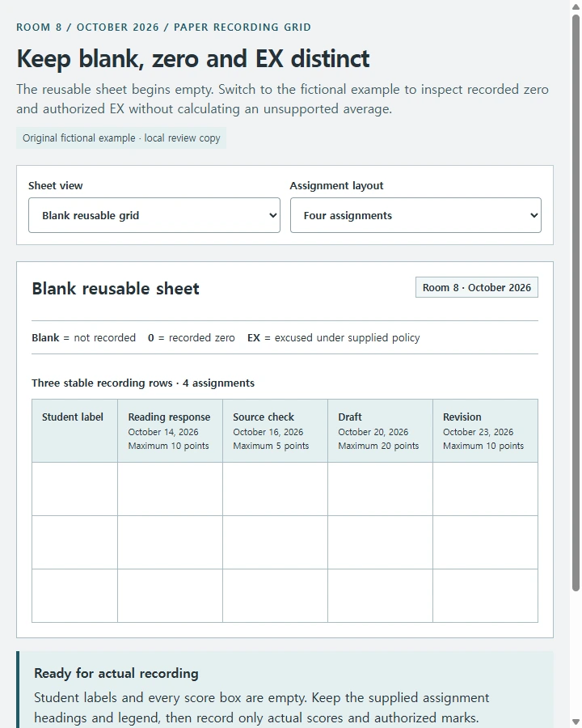Click the 'October 16, 2026' date text

click(268, 432)
